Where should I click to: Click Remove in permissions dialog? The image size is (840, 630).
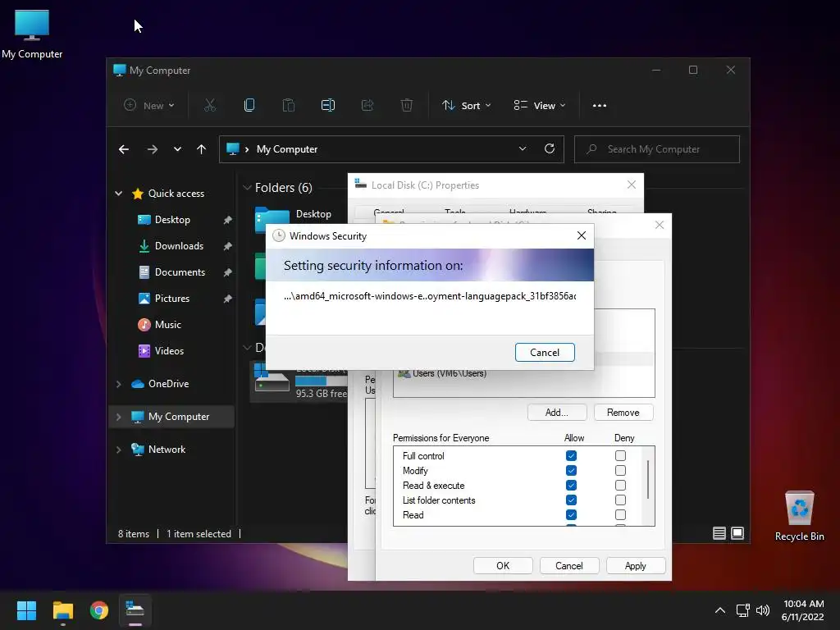point(623,413)
